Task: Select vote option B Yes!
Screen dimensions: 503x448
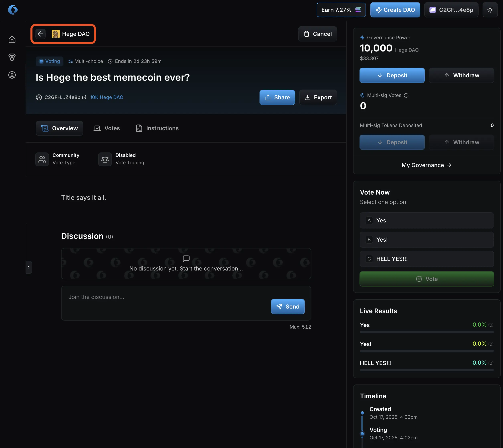Action: click(426, 240)
